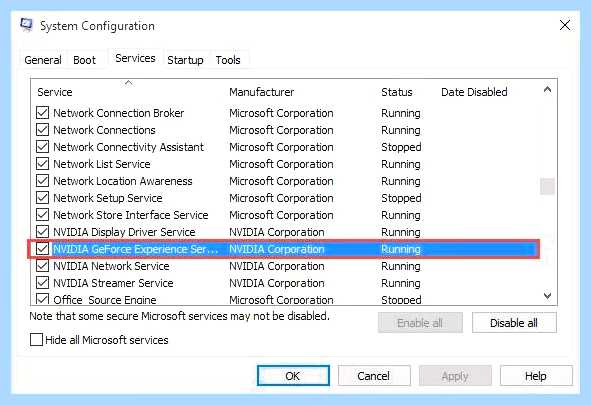Toggle NVIDIA Network Service checkbox
The image size is (591, 405).
point(42,266)
